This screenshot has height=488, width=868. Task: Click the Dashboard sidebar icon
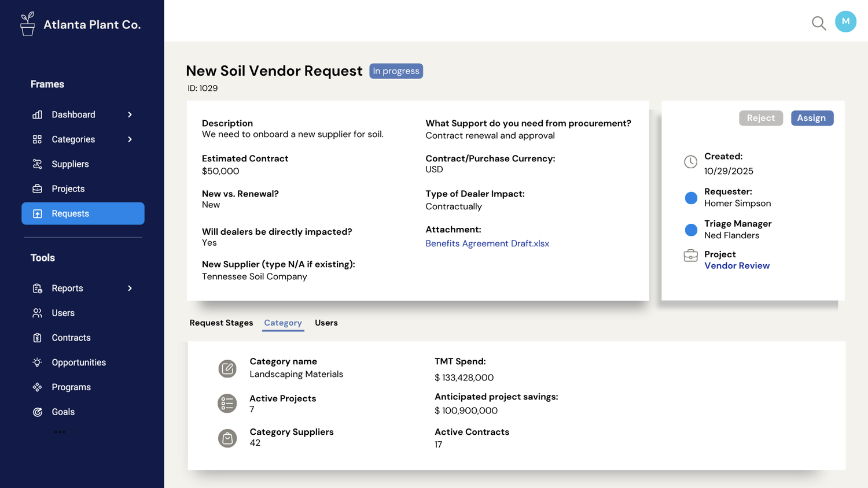coord(37,114)
